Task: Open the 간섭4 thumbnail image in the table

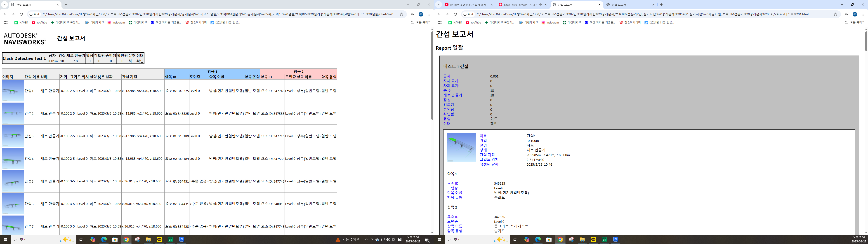Action: (x=13, y=158)
